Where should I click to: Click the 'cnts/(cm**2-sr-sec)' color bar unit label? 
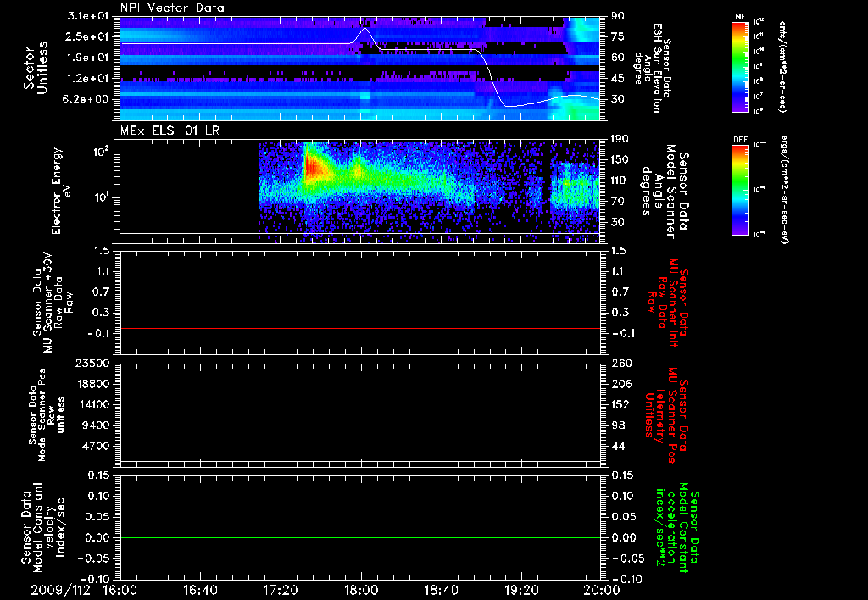click(782, 66)
